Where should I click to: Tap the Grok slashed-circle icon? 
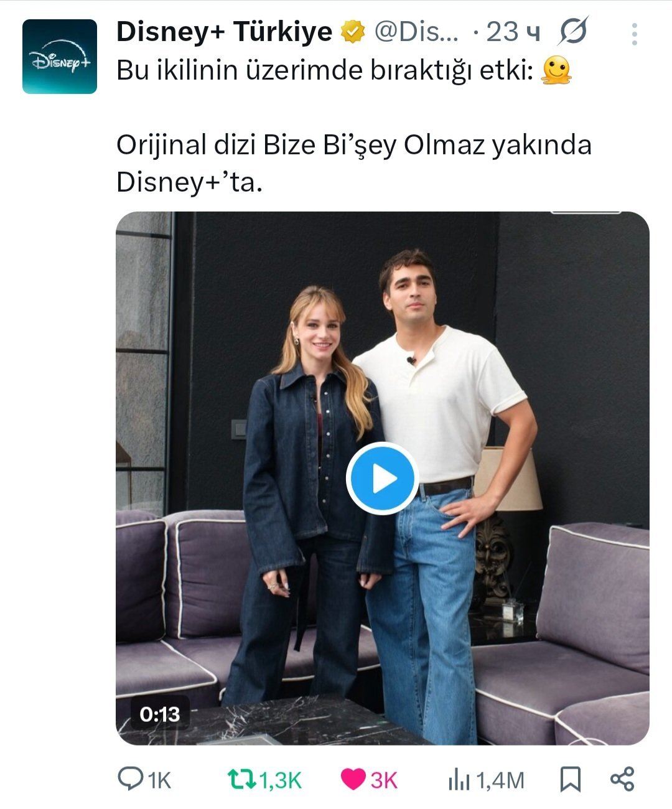pyautogui.click(x=572, y=32)
